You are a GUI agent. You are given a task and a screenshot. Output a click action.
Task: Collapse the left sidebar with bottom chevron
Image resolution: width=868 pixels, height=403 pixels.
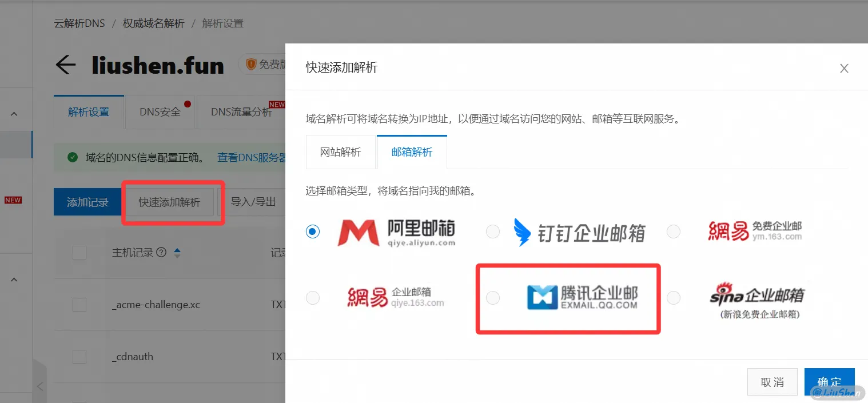click(x=39, y=386)
